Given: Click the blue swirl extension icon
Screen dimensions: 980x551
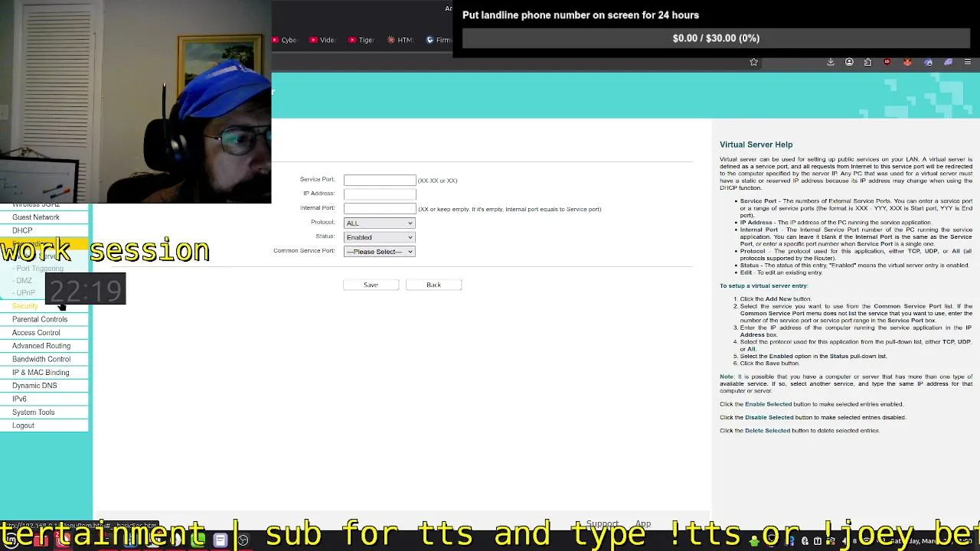Looking at the screenshot, I should (x=928, y=62).
